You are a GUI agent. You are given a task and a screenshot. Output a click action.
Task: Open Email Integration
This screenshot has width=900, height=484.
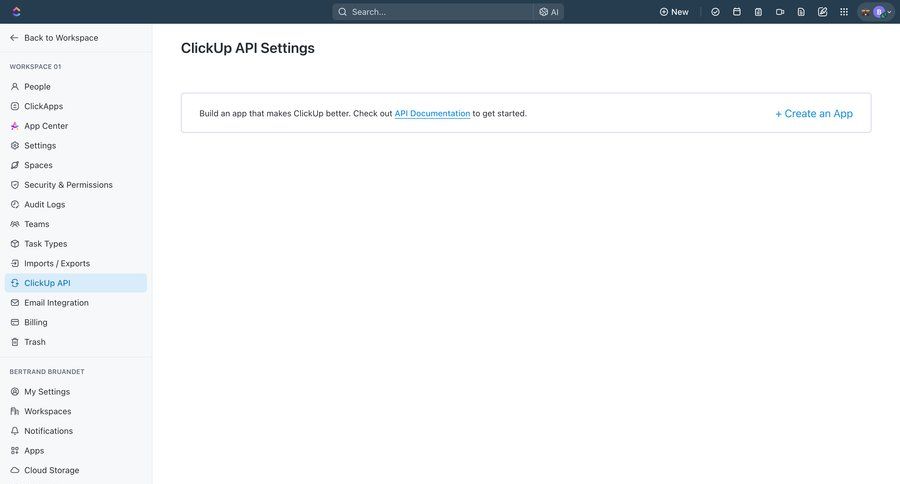coord(76,303)
